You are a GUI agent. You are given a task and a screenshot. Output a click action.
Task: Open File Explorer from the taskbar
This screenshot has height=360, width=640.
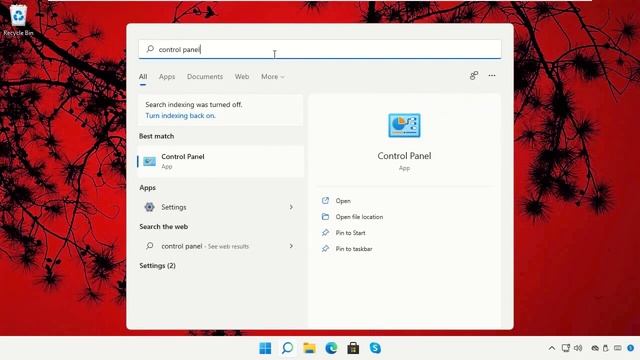click(x=309, y=348)
